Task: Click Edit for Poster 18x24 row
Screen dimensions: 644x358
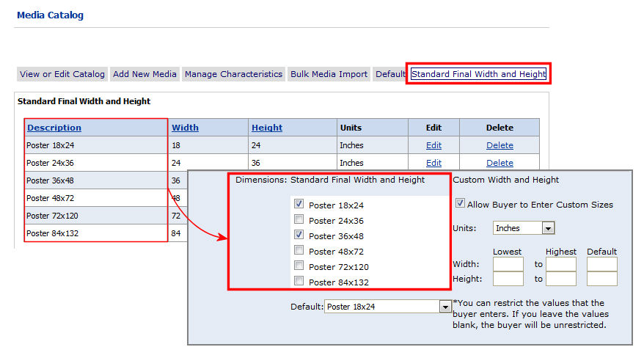Action: click(433, 145)
